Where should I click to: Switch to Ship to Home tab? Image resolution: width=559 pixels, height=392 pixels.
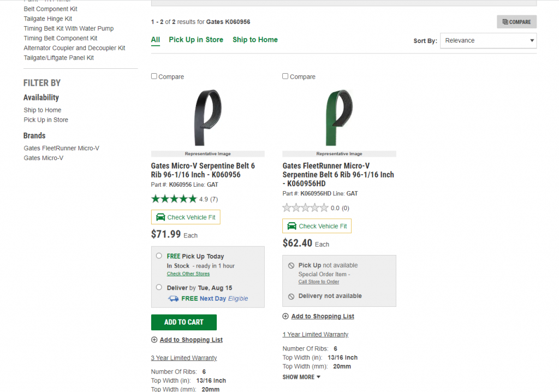255,40
